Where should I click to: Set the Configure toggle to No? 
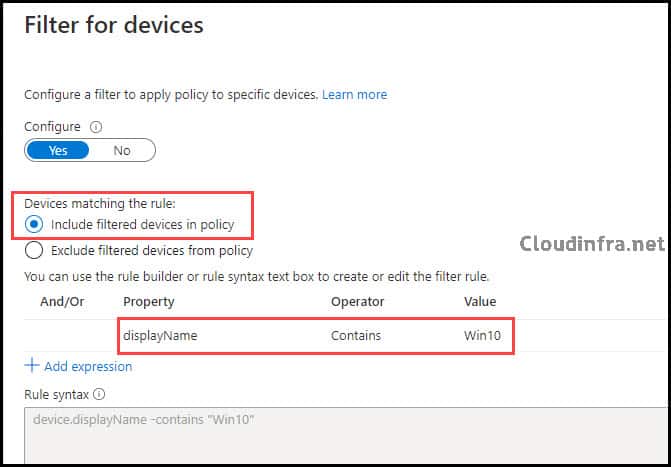(122, 150)
